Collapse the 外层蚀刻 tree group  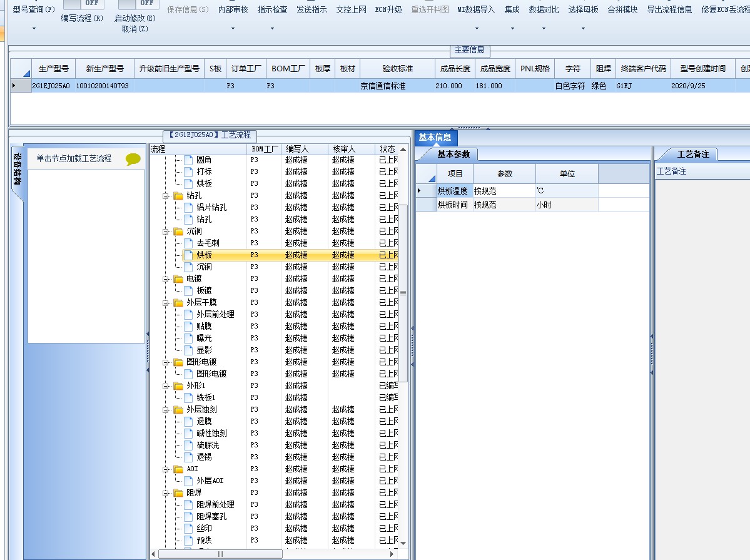(166, 410)
